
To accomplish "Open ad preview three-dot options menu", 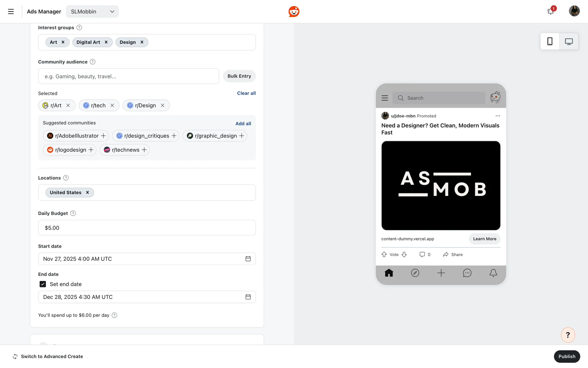I will pos(498,116).
